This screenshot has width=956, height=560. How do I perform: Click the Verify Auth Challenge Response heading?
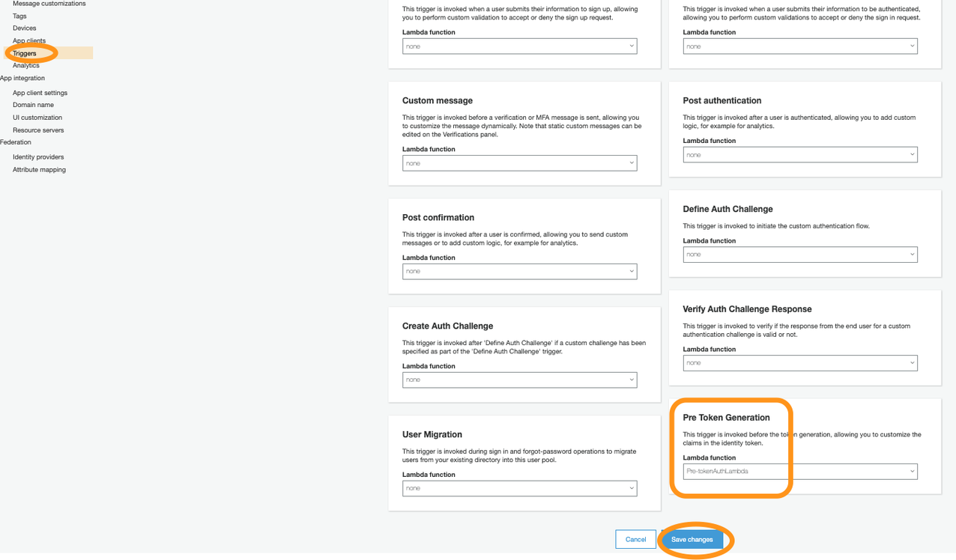click(x=747, y=308)
